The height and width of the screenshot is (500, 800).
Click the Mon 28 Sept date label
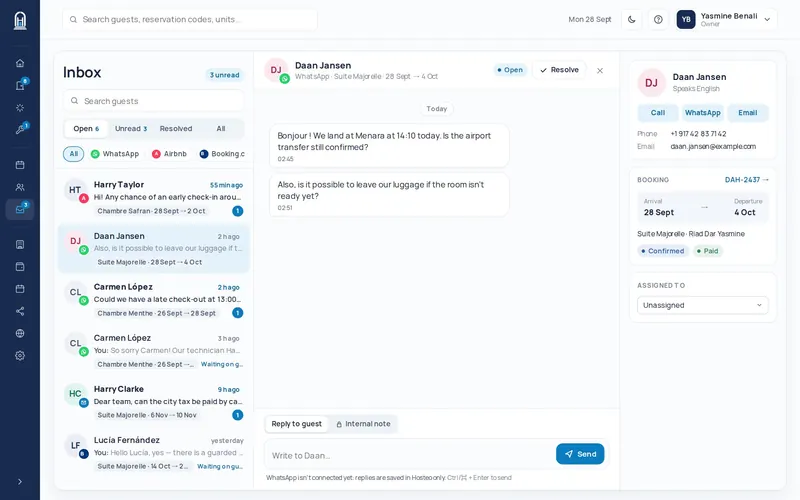pyautogui.click(x=590, y=19)
